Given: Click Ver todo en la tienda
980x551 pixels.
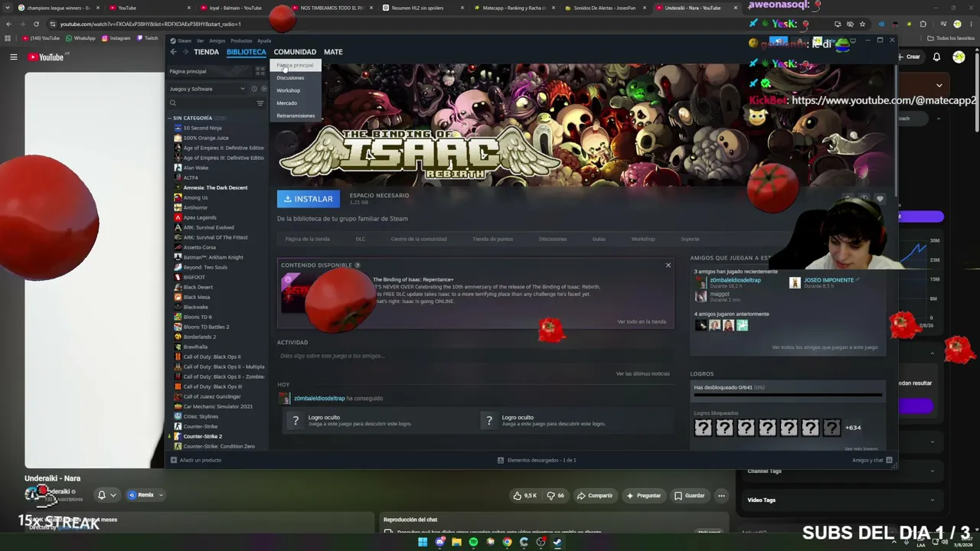Looking at the screenshot, I should click(642, 321).
